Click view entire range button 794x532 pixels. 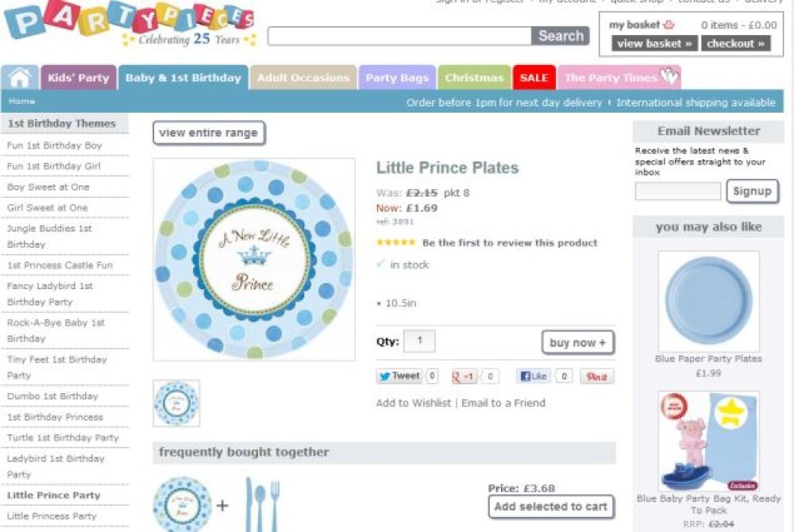208,133
